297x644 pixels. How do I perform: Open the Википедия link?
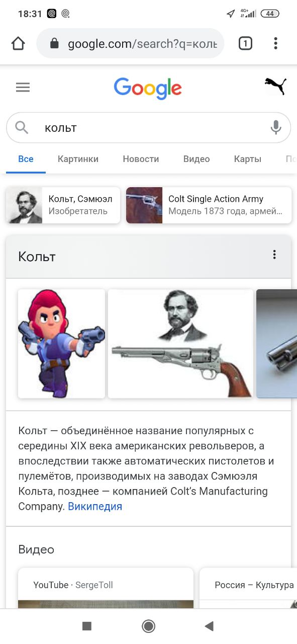(95, 506)
